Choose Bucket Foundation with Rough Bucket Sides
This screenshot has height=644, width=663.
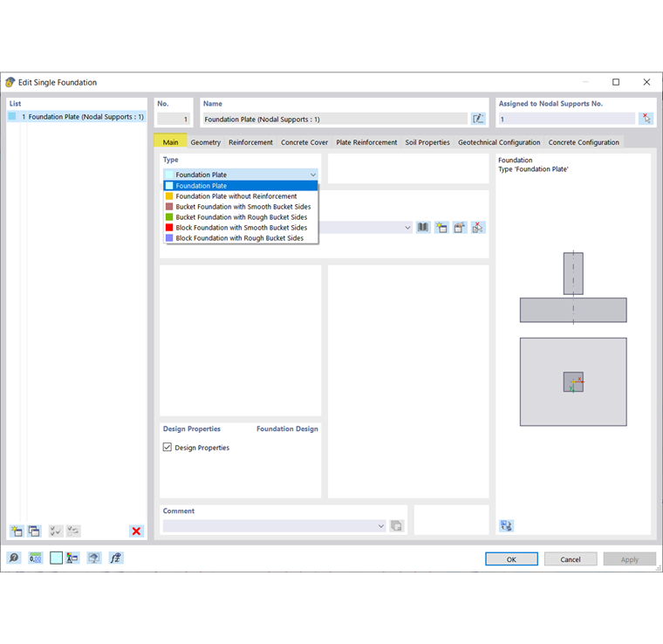[x=241, y=217]
